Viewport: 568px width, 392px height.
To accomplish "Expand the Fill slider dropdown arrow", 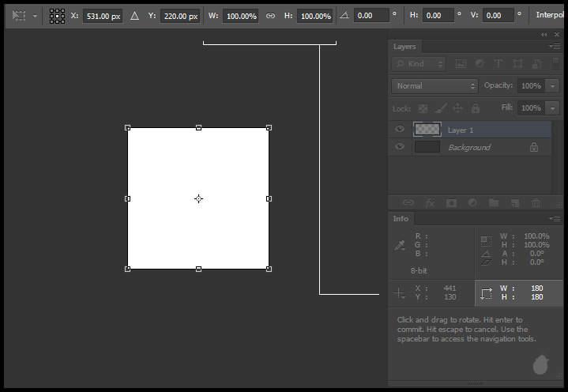I will point(552,107).
